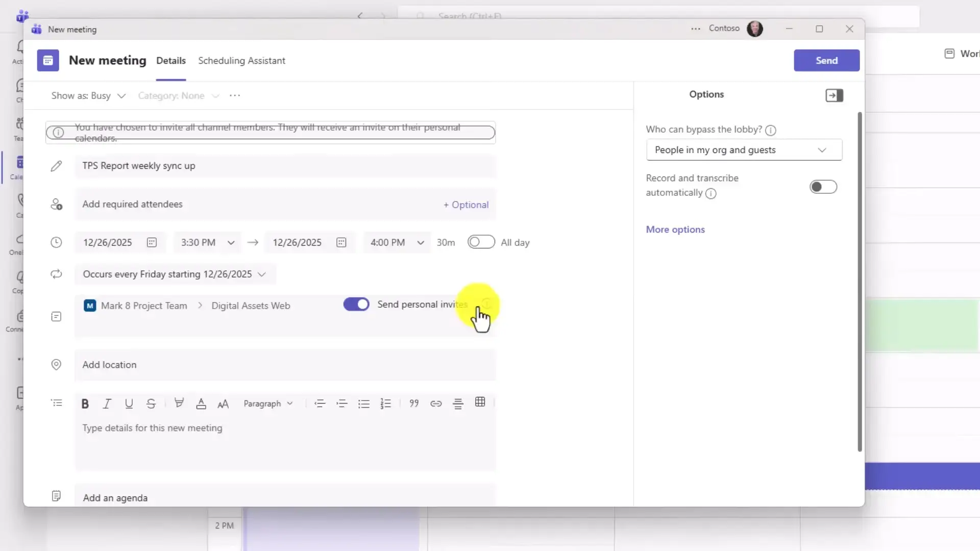Image resolution: width=980 pixels, height=551 pixels.
Task: Open the font size tool
Action: pyautogui.click(x=223, y=404)
